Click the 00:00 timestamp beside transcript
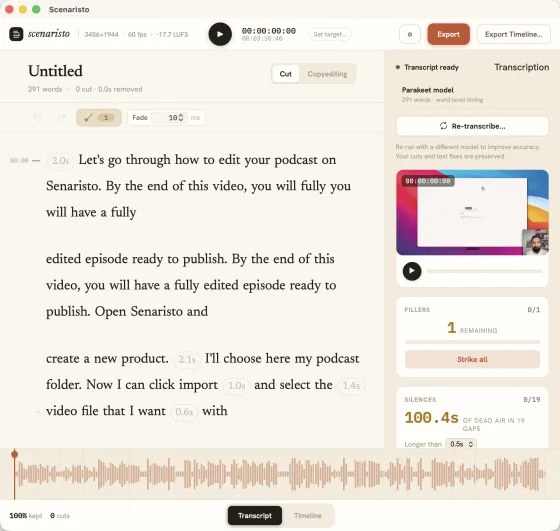This screenshot has width=560, height=531. [x=19, y=161]
